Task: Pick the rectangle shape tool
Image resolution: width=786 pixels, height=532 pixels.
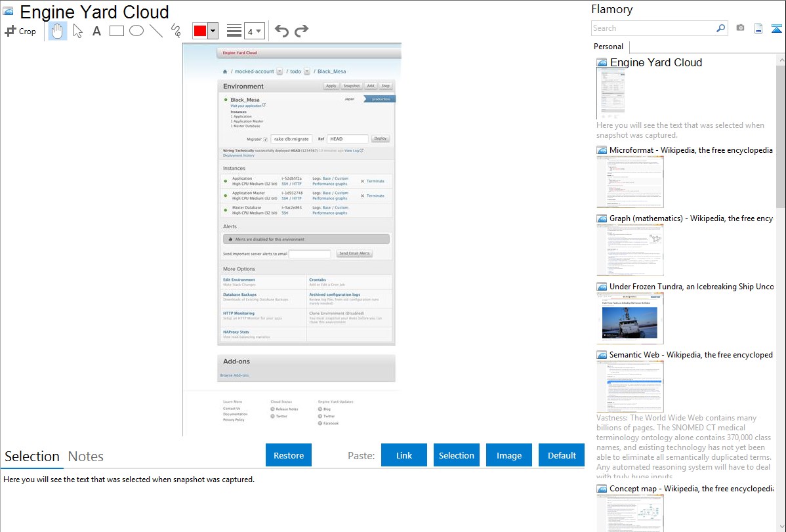Action: point(117,31)
